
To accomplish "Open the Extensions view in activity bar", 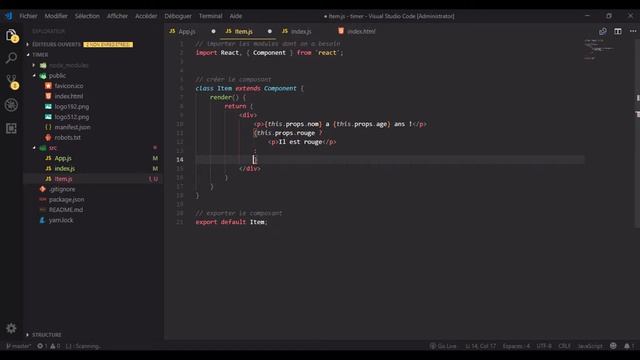I will tap(11, 128).
